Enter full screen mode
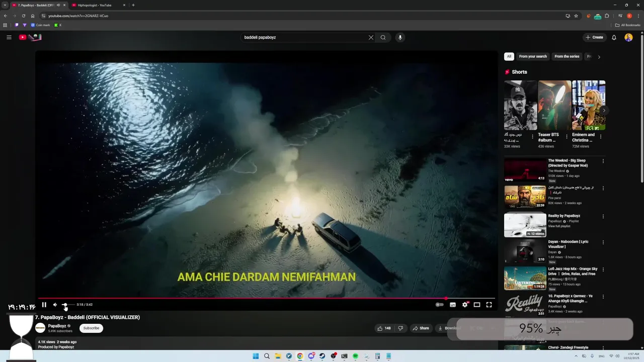The width and height of the screenshot is (644, 362). coord(489,305)
